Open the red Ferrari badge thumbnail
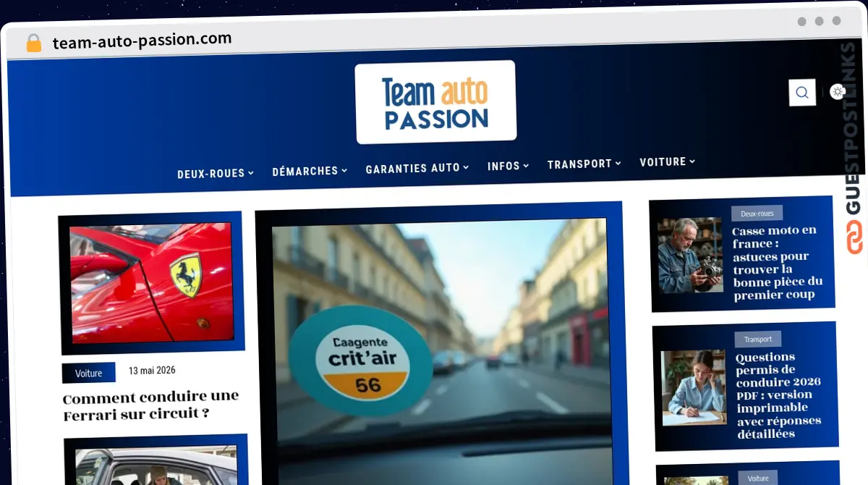 [151, 282]
